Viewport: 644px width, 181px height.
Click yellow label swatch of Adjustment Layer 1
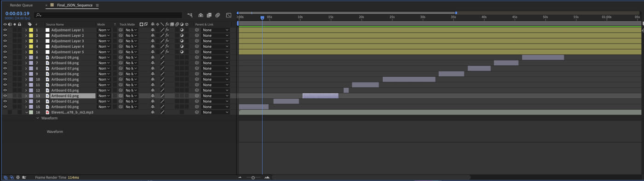[31, 30]
